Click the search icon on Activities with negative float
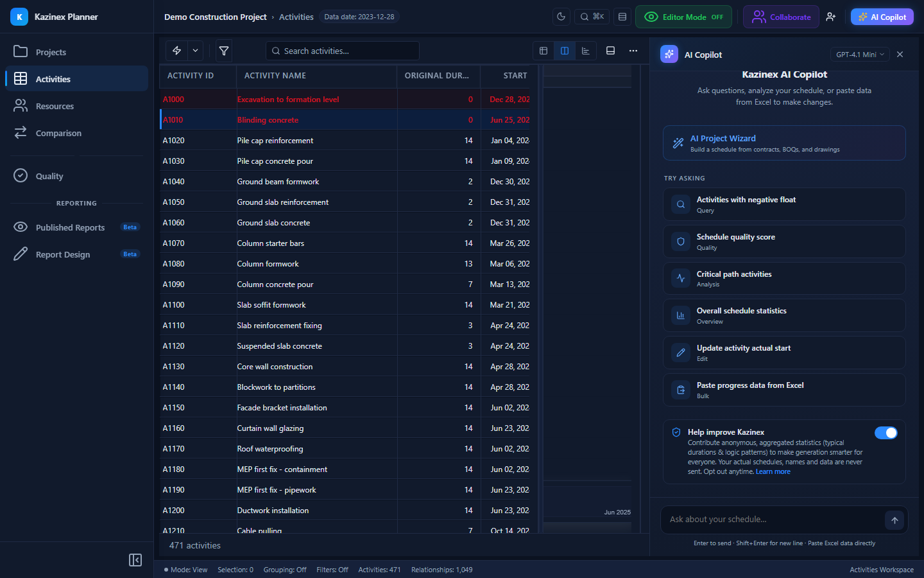Screen dimensions: 924x578 [681, 204]
